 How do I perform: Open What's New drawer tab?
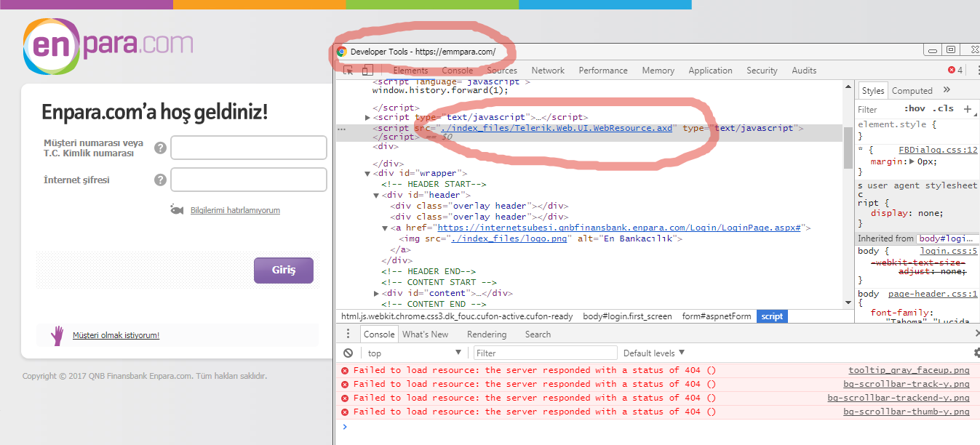point(425,334)
